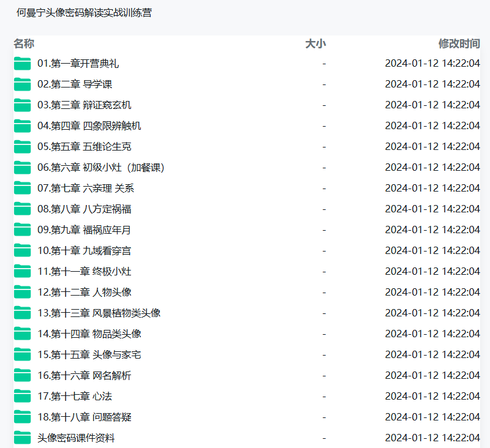This screenshot has height=448, width=490.
Task: Click the folder icon for 05.第五章 五维论生克
Action: pos(22,147)
